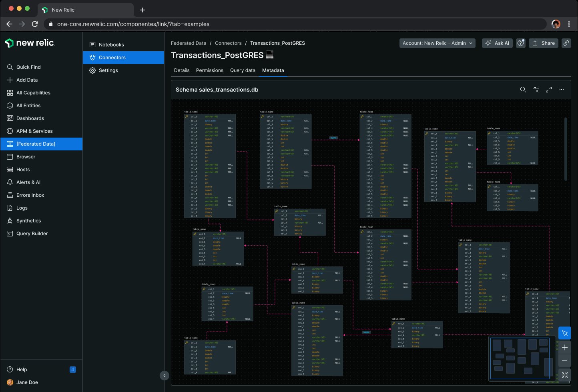The image size is (578, 392).
Task: Zoom out on the schema diagram
Action: (x=565, y=361)
